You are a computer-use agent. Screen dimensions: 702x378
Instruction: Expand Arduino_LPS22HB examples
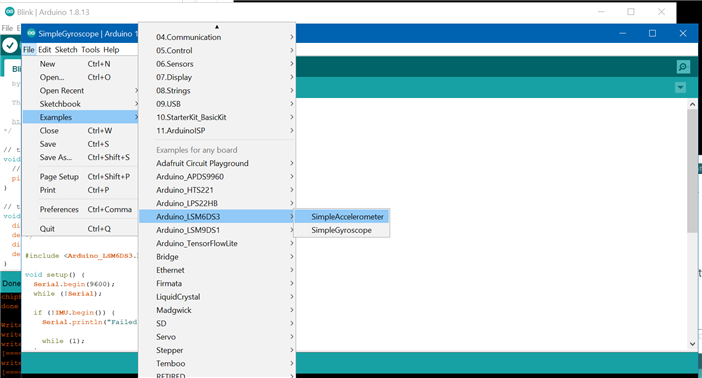pyautogui.click(x=217, y=203)
